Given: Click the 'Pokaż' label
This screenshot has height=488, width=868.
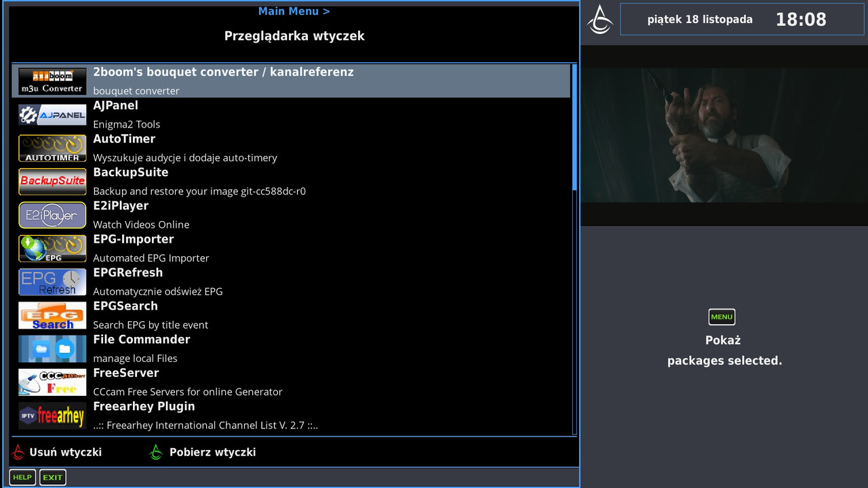Looking at the screenshot, I should [x=723, y=340].
